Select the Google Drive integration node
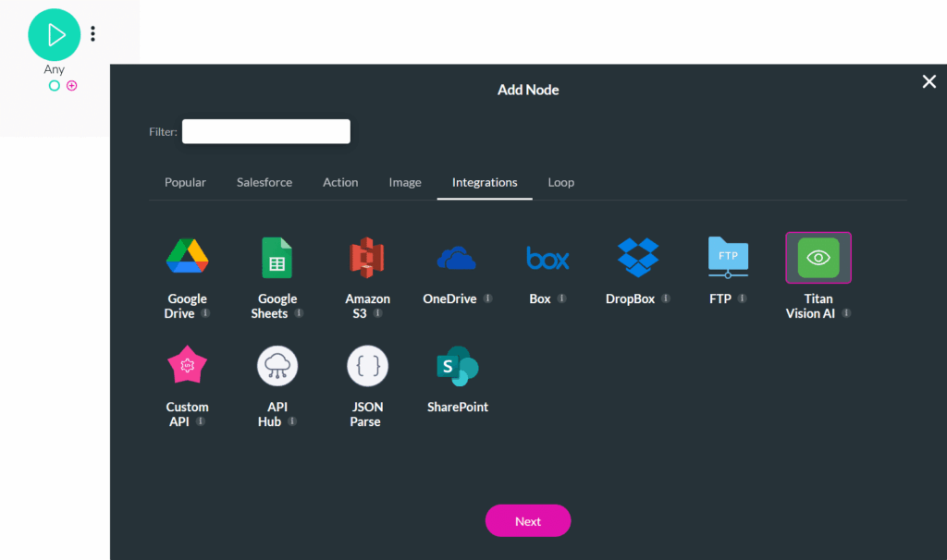The image size is (947, 560). tap(187, 257)
